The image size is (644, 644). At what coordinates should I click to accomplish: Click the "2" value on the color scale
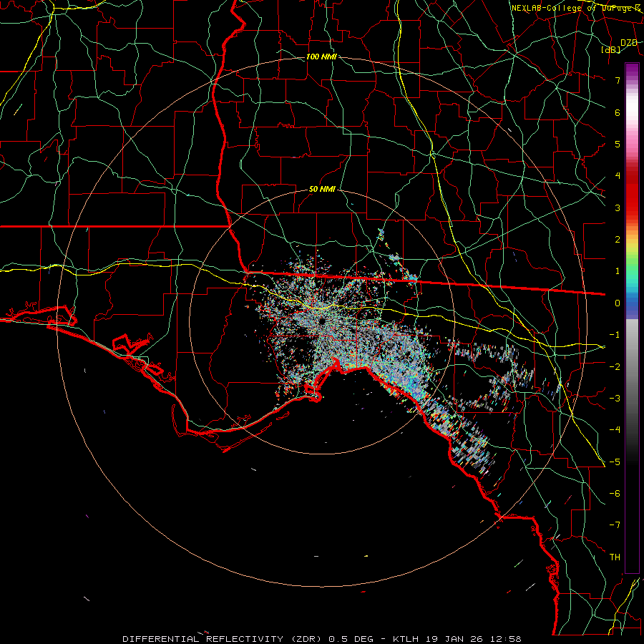pos(618,240)
